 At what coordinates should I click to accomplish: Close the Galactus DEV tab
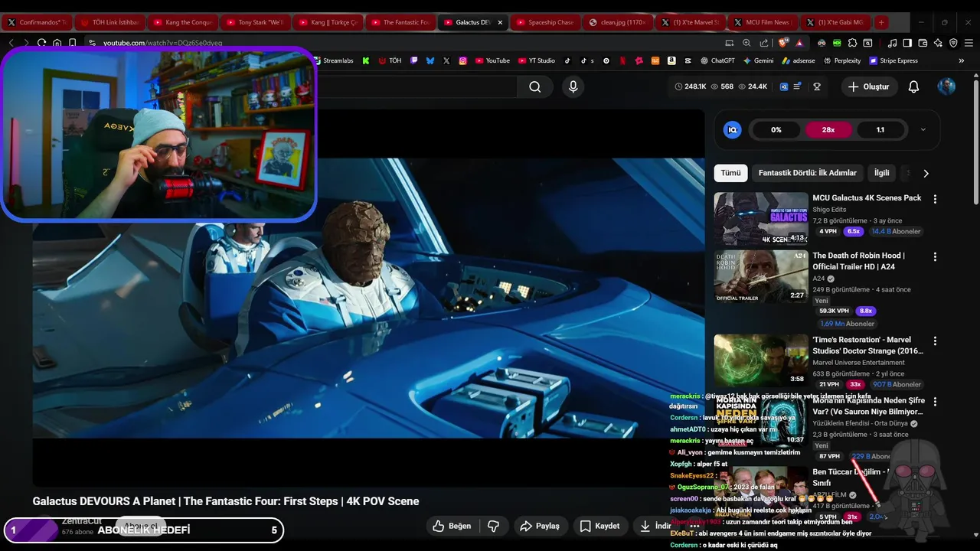(500, 22)
